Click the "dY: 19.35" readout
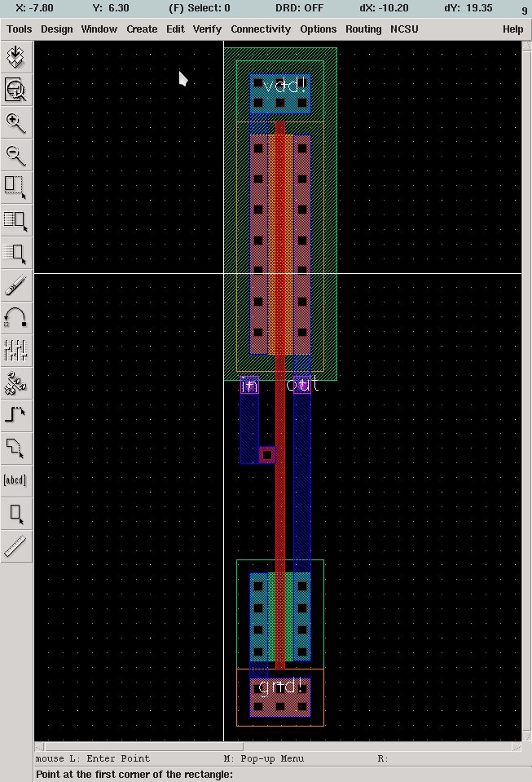The width and height of the screenshot is (532, 782). pyautogui.click(x=468, y=8)
